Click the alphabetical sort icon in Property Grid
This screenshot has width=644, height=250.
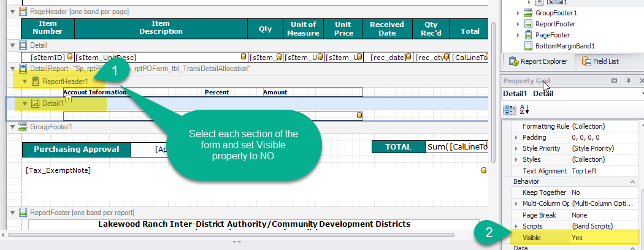[523, 109]
